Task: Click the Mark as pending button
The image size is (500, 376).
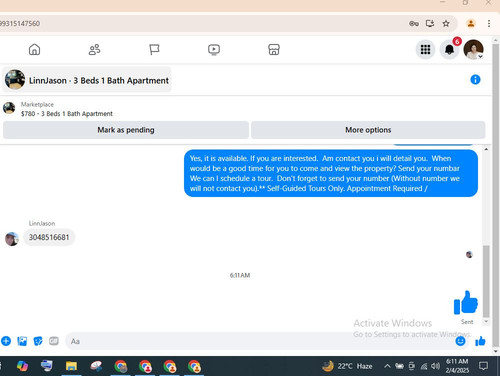Action: (x=126, y=130)
